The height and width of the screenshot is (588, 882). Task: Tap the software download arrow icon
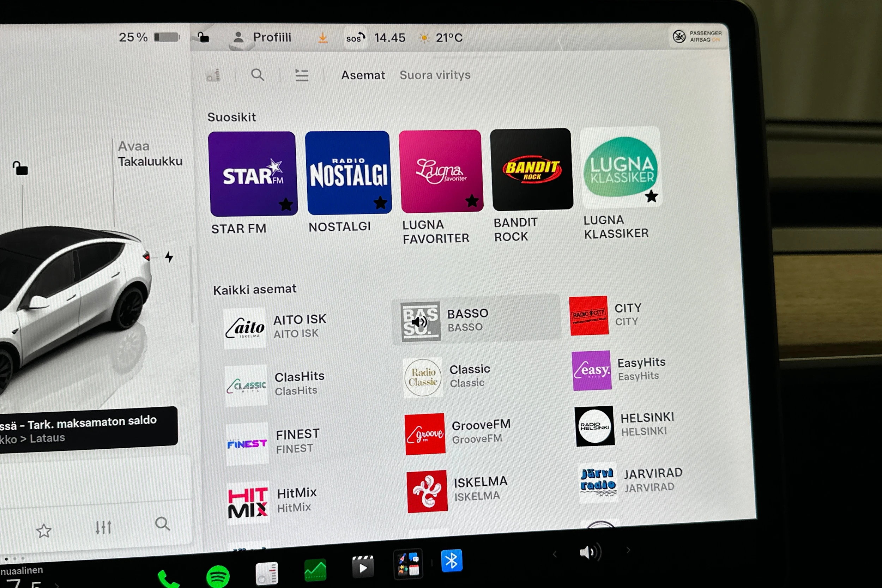(x=322, y=38)
